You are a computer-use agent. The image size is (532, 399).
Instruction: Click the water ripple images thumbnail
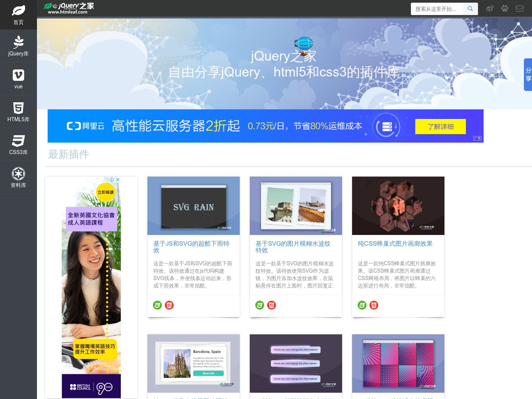coord(296,206)
